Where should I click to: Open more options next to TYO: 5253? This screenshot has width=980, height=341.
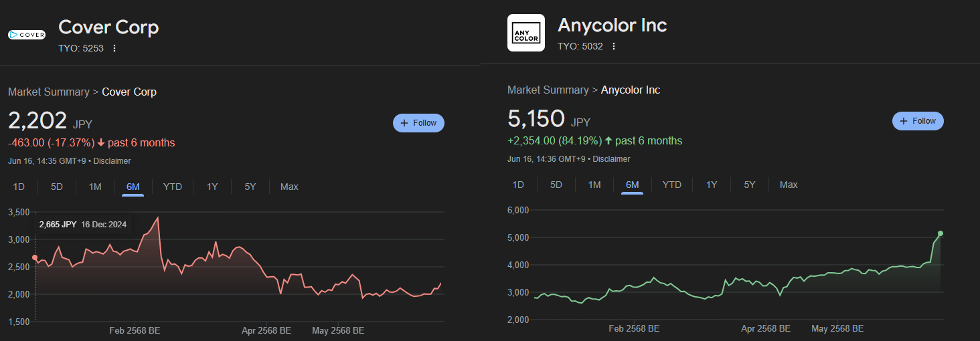(x=114, y=48)
